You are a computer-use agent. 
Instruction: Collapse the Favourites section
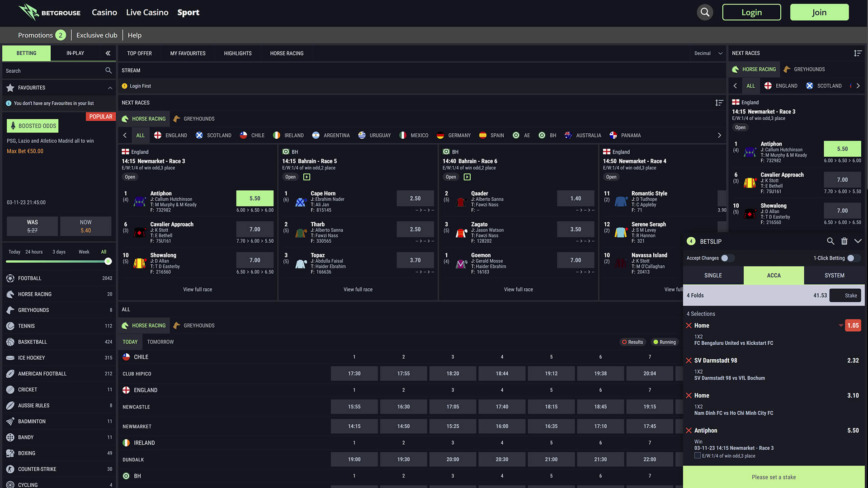click(110, 88)
